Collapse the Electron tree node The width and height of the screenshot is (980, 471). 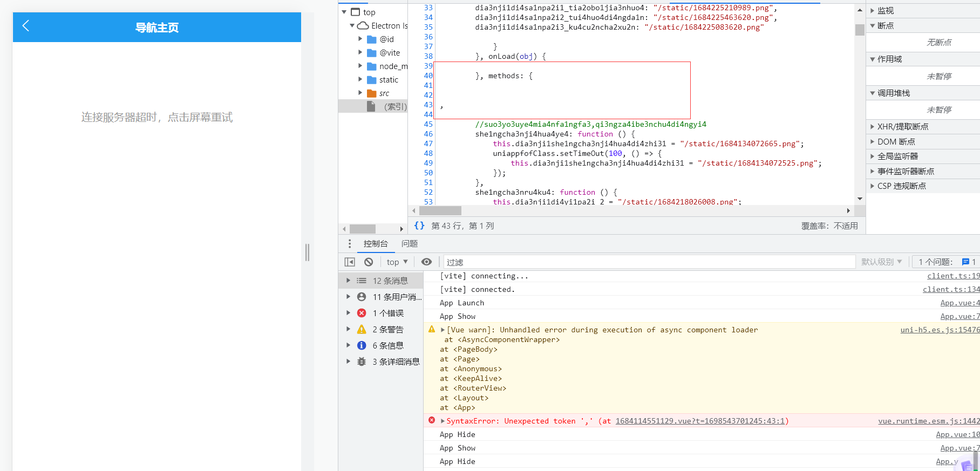pyautogui.click(x=352, y=25)
